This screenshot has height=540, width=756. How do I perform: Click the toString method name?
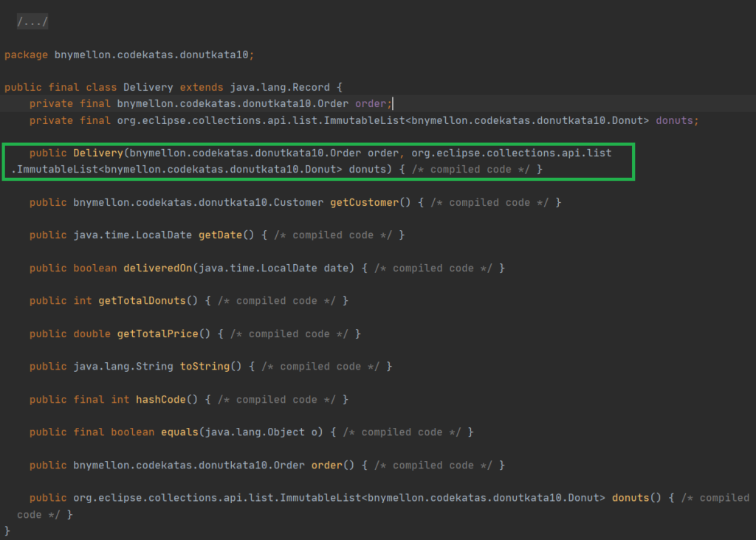[205, 367]
